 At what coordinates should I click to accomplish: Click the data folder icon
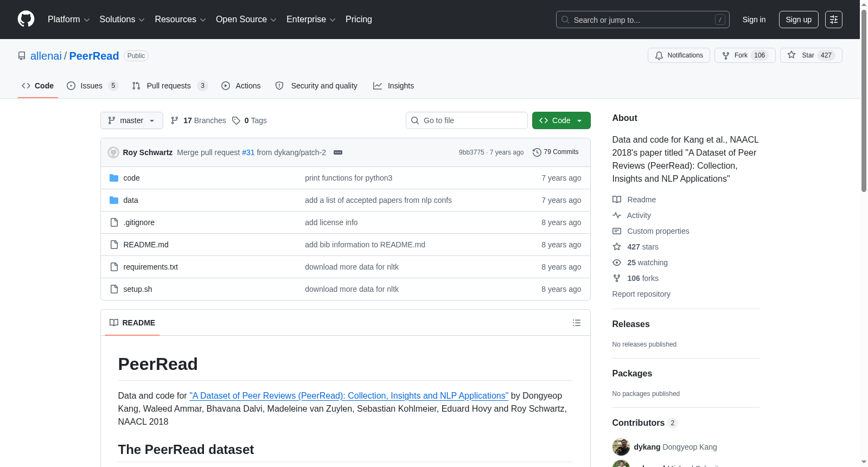[114, 200]
